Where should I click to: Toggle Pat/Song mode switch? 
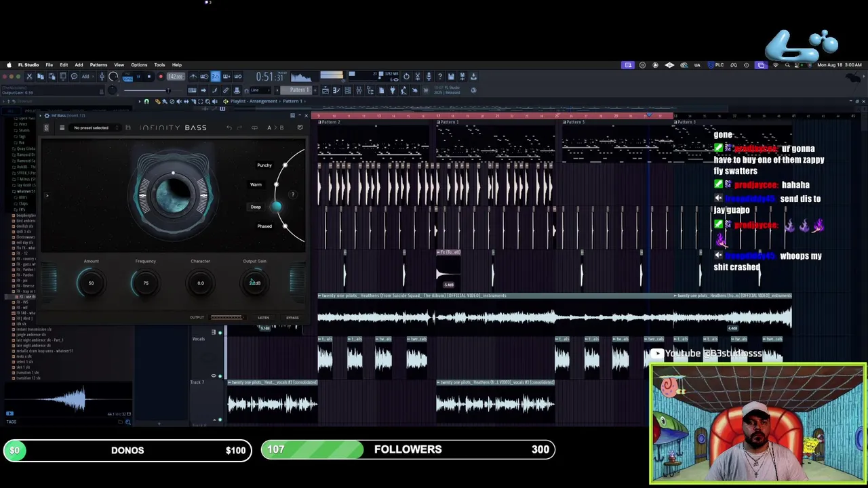point(127,76)
